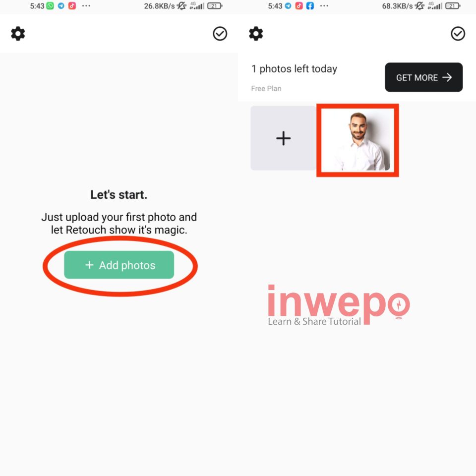
Task: Tap Telegram notification icon in right status bar
Action: (288, 6)
